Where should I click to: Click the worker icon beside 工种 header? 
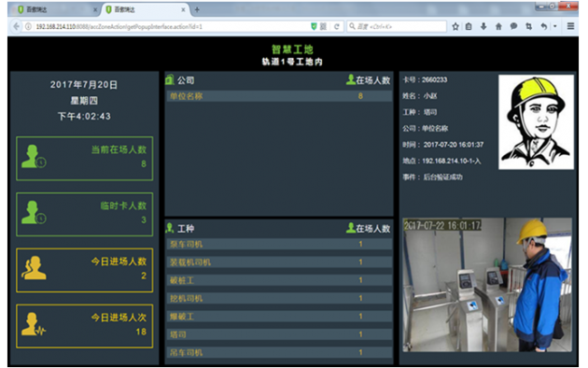coord(170,228)
